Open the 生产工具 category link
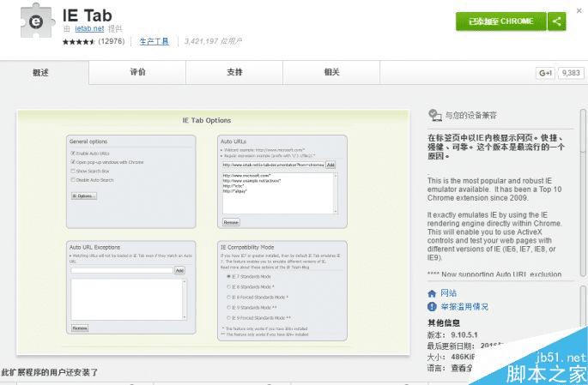The width and height of the screenshot is (588, 385). [x=155, y=41]
